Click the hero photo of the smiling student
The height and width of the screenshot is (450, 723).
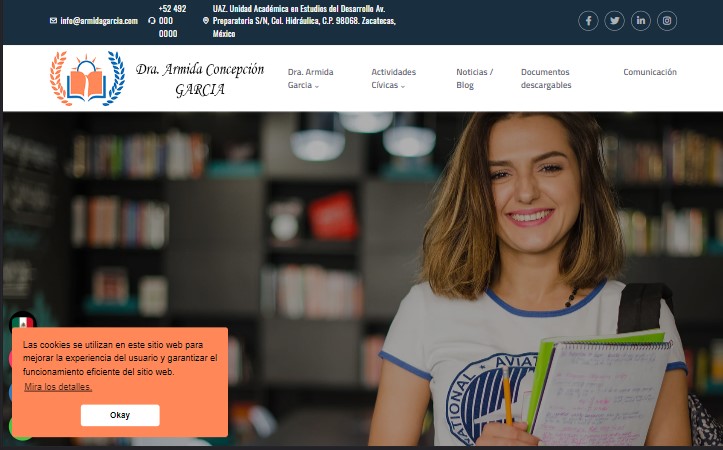click(363, 278)
